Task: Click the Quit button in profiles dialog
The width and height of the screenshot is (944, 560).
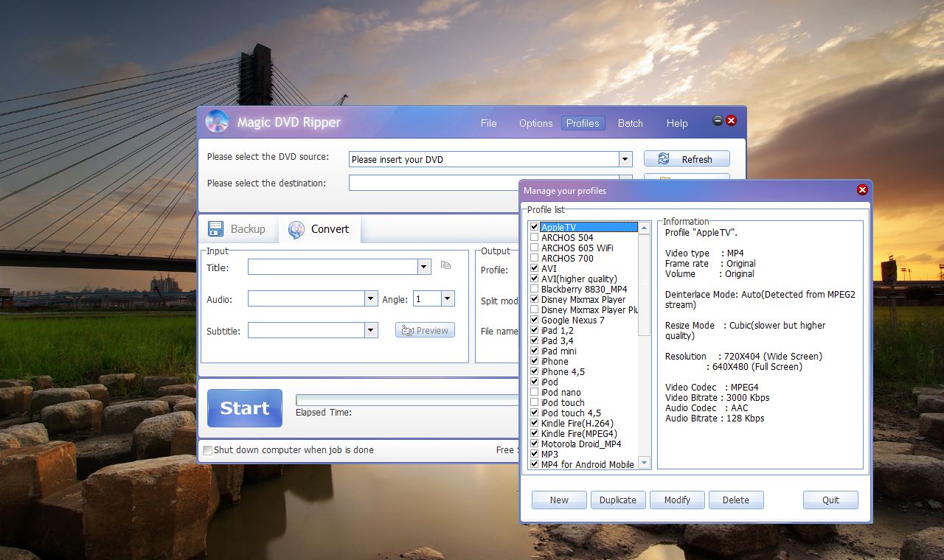Action: [831, 500]
